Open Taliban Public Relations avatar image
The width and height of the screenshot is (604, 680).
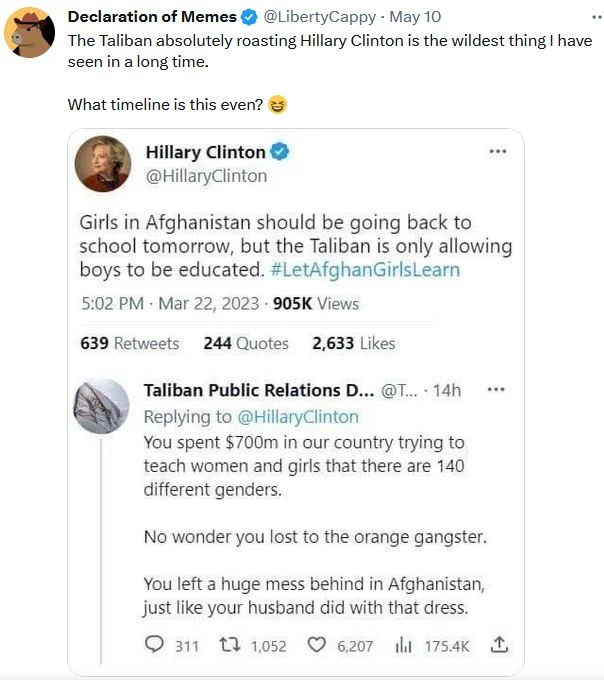click(101, 406)
